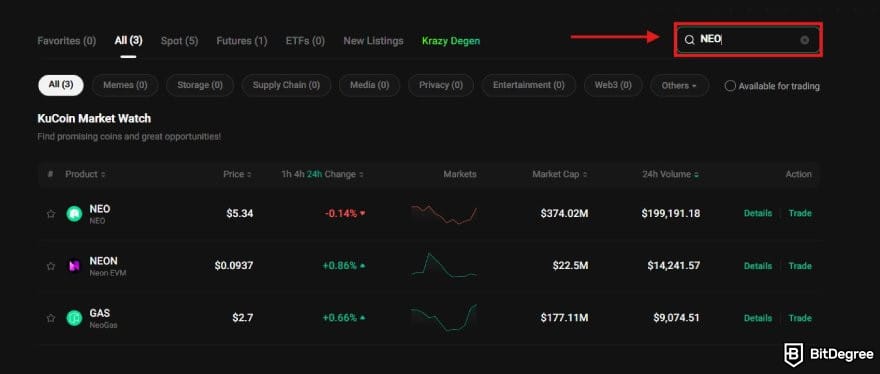Viewport: 880px width, 374px height.
Task: Filter by Storage (0) category
Action: tap(200, 85)
